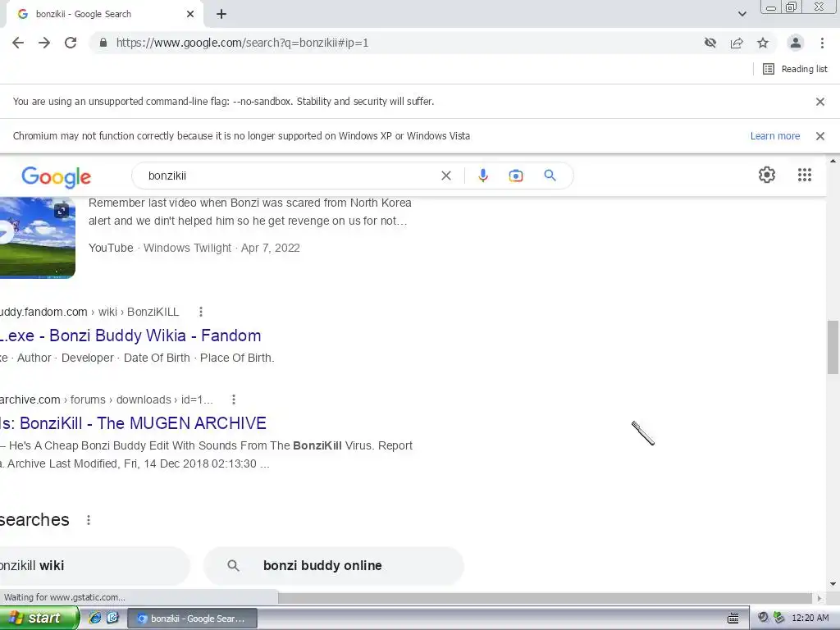Click the address bar URL

(242, 43)
